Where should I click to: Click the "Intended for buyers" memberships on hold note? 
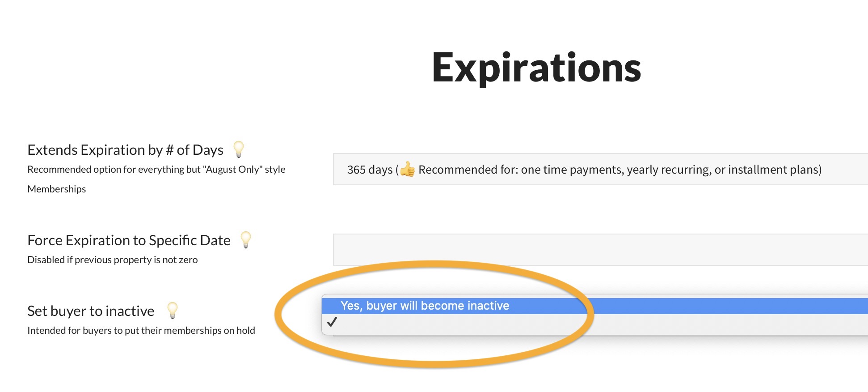[141, 331]
